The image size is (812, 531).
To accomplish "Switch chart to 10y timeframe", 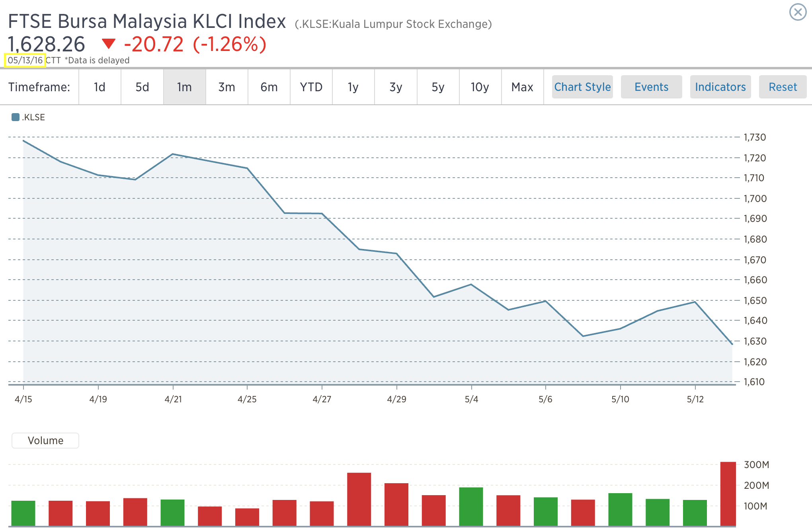I will pos(480,87).
